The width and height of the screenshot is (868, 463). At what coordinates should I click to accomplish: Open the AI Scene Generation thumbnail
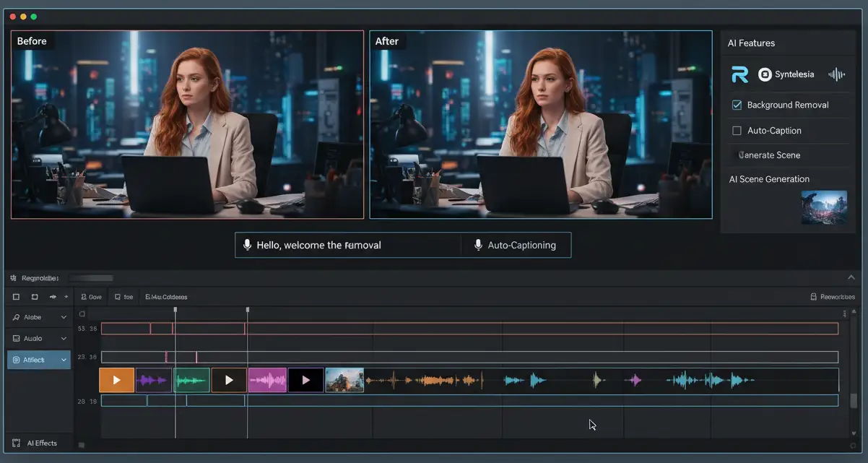pos(824,206)
